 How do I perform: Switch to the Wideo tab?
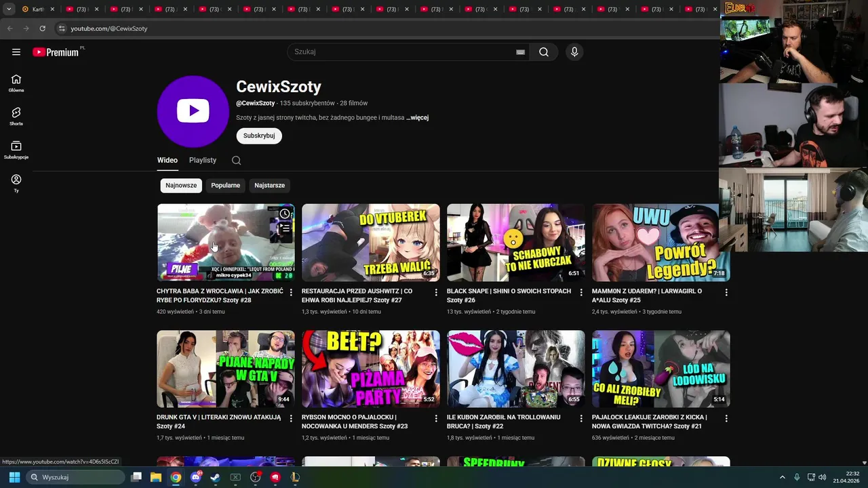(167, 161)
